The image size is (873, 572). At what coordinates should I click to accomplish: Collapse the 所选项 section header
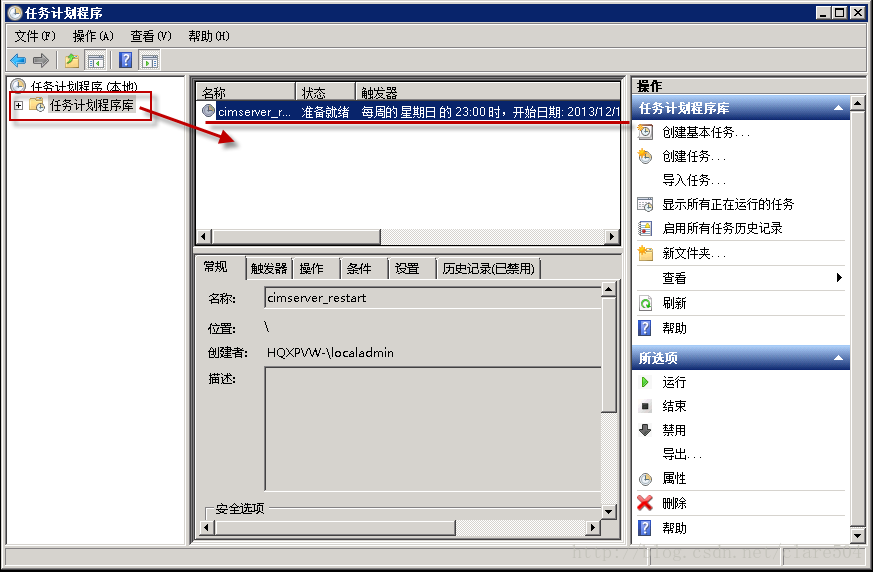(x=838, y=358)
